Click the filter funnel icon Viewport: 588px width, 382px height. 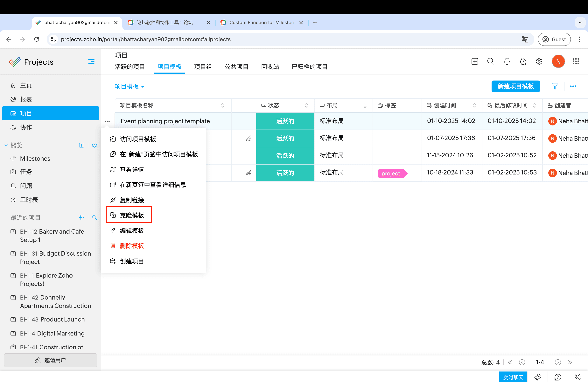click(x=555, y=86)
